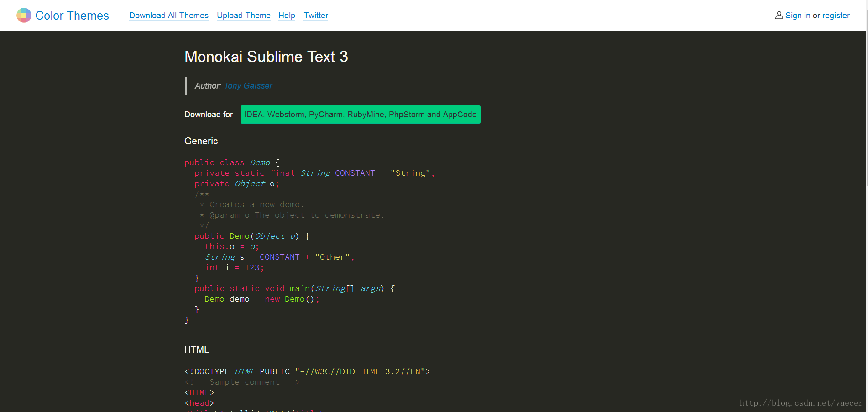Open the Help link

coord(287,16)
